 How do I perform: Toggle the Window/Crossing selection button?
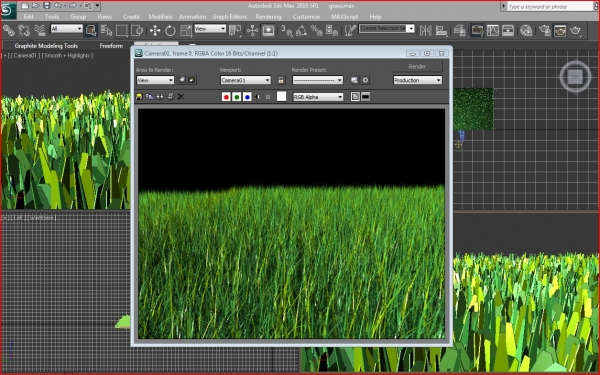click(x=137, y=30)
